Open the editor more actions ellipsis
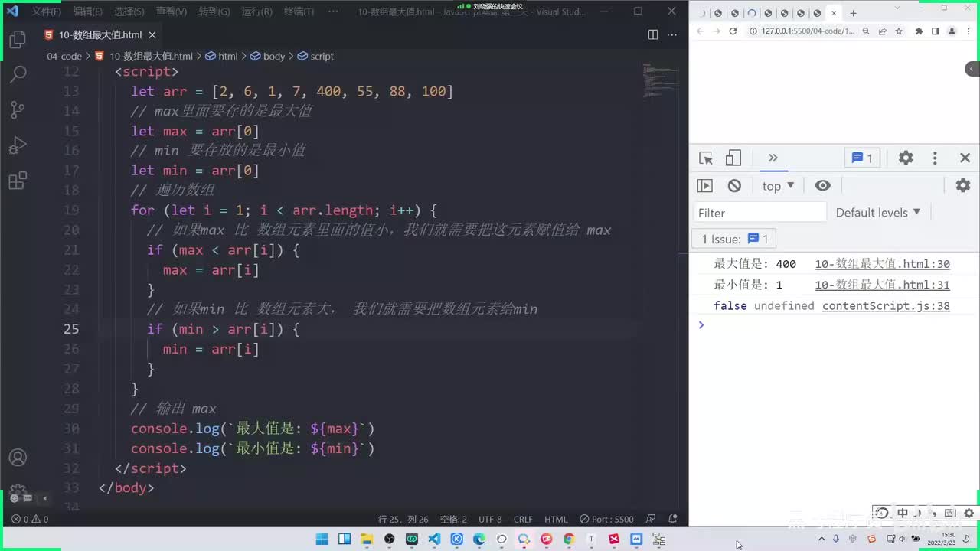980x551 pixels. pos(672,34)
